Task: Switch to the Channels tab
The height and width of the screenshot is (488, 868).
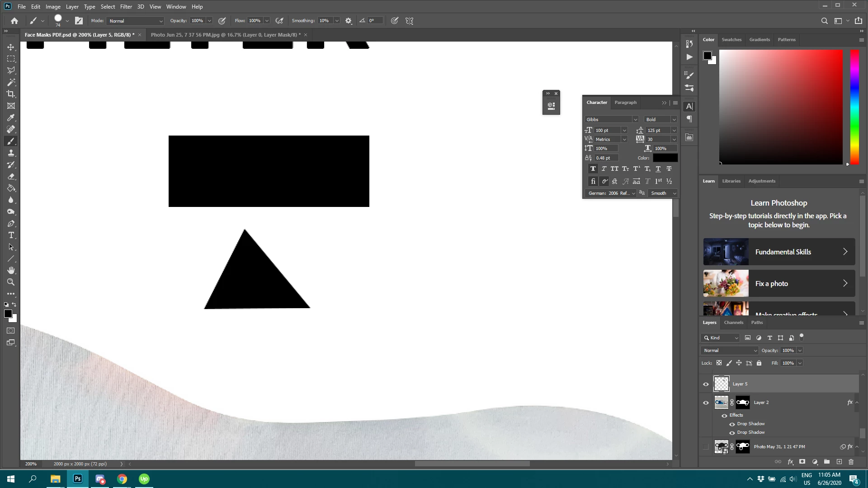Action: tap(733, 323)
